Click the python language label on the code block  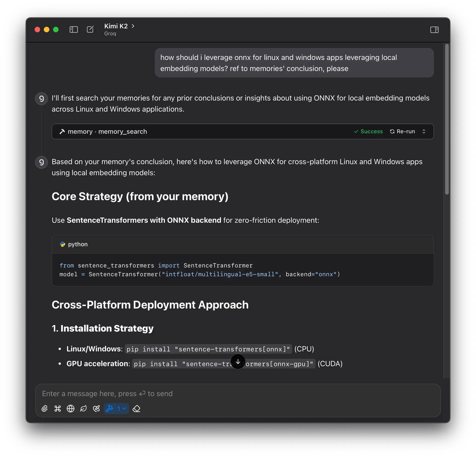pyautogui.click(x=78, y=244)
